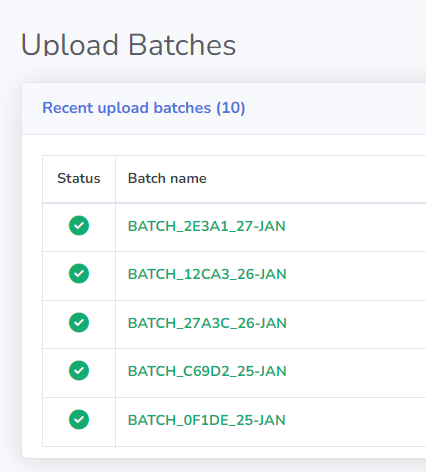Click the empty row area right of BATCH_2E3A1_27-JAN
426x472 pixels.
[x=356, y=227]
